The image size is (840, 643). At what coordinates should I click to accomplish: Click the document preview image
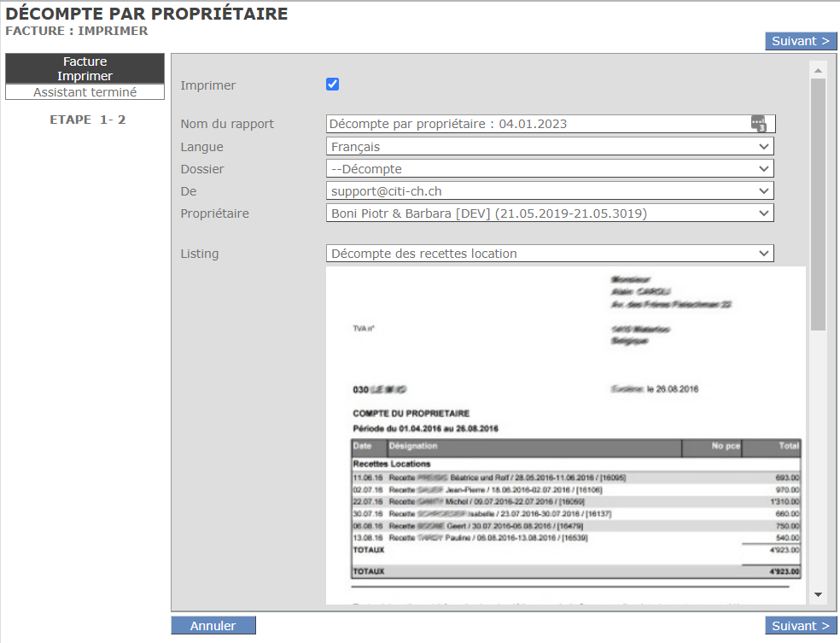[565, 435]
